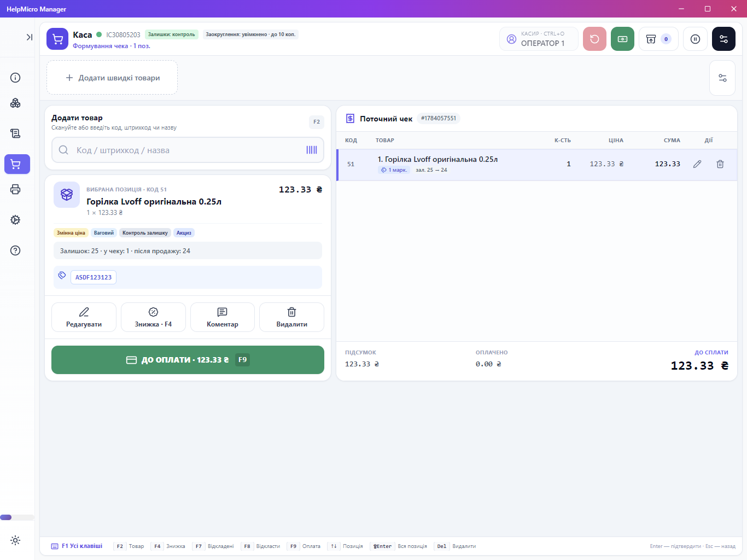Switch cashier via ОПЕРАТОР 1 button

539,39
